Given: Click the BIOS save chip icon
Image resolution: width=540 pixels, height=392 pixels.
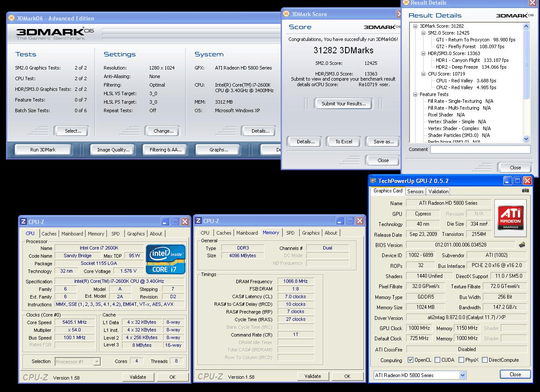Looking at the screenshot, I should point(522,245).
